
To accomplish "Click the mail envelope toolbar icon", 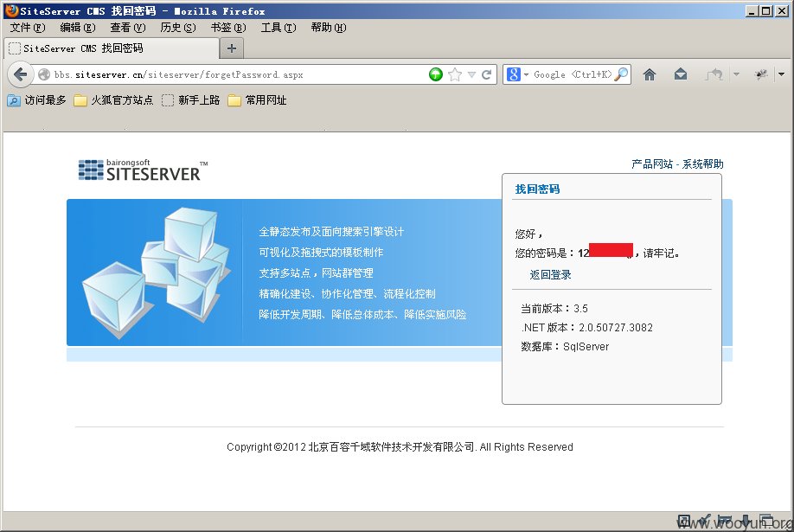I will pos(681,74).
